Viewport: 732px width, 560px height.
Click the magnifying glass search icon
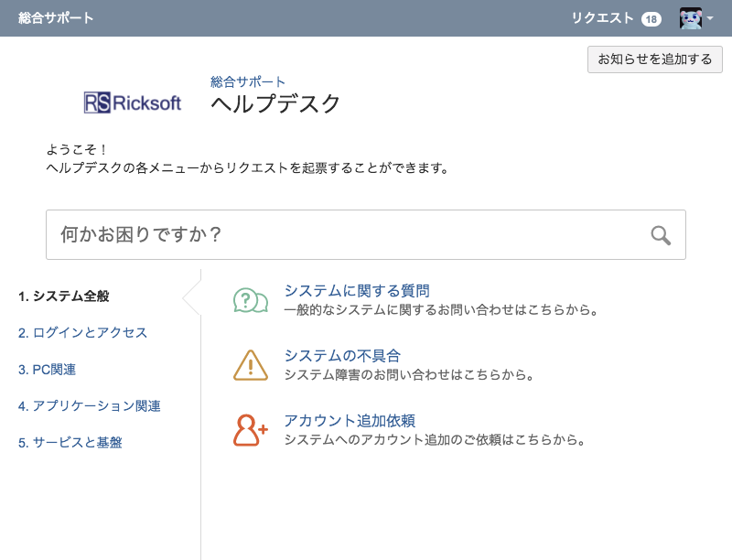661,235
